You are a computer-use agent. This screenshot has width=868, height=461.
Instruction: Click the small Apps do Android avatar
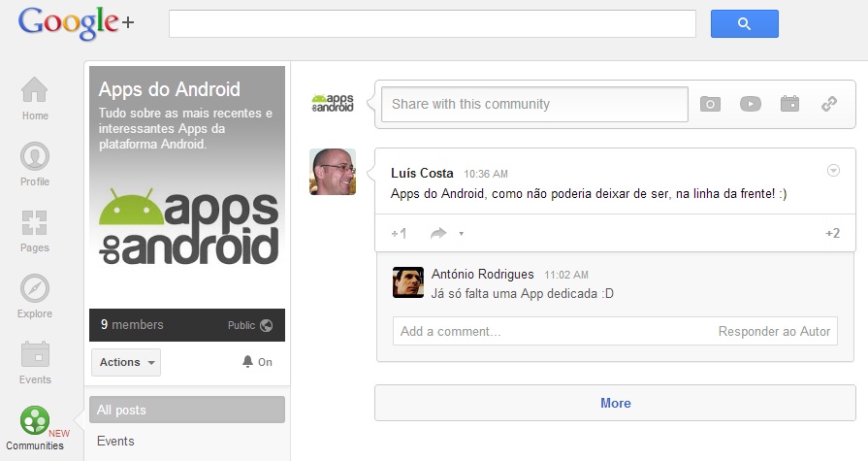pos(332,103)
